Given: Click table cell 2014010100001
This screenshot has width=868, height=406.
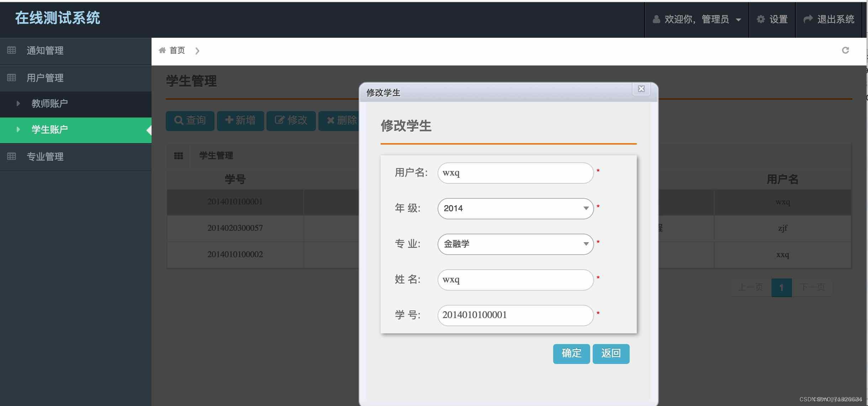Looking at the screenshot, I should (235, 202).
